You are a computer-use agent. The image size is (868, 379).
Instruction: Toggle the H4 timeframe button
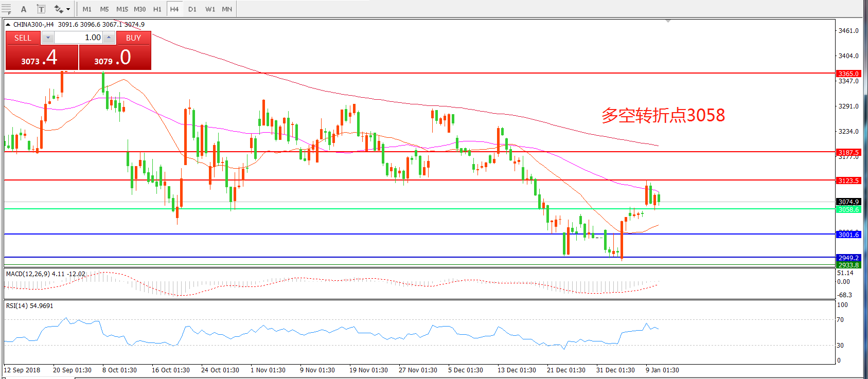[x=174, y=9]
